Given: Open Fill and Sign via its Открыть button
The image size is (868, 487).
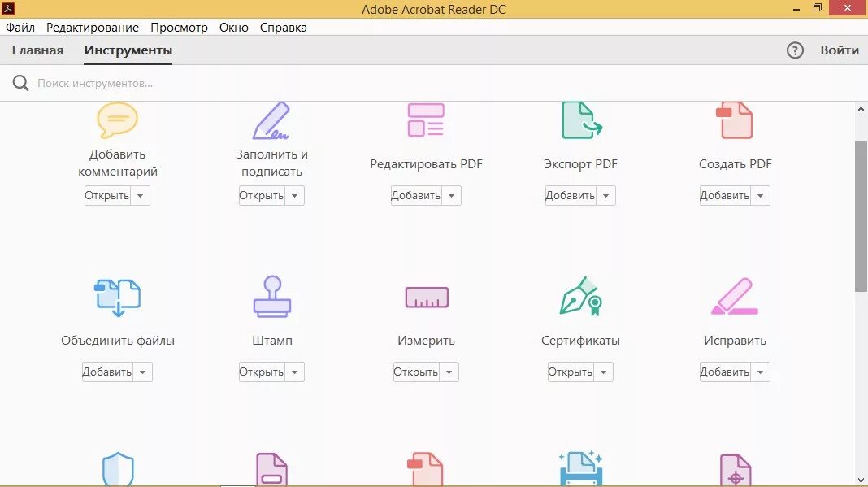Looking at the screenshot, I should [262, 196].
